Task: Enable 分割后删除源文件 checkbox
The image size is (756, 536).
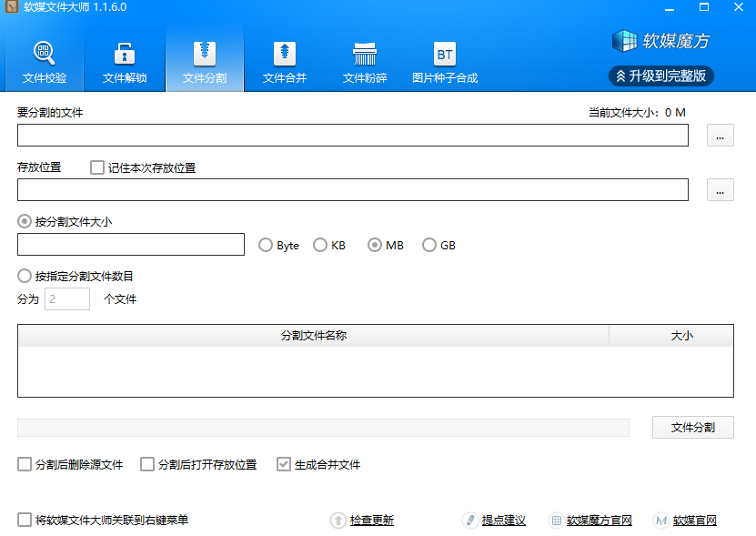Action: 25,464
